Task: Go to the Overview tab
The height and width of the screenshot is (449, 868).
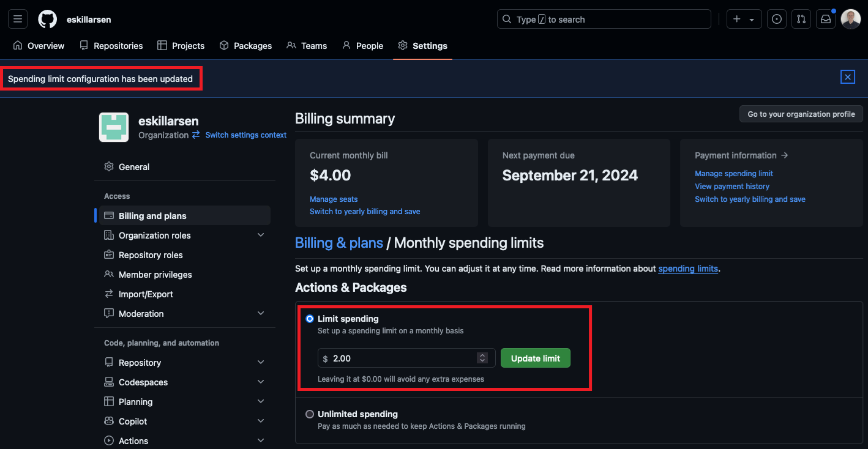Action: [39, 46]
